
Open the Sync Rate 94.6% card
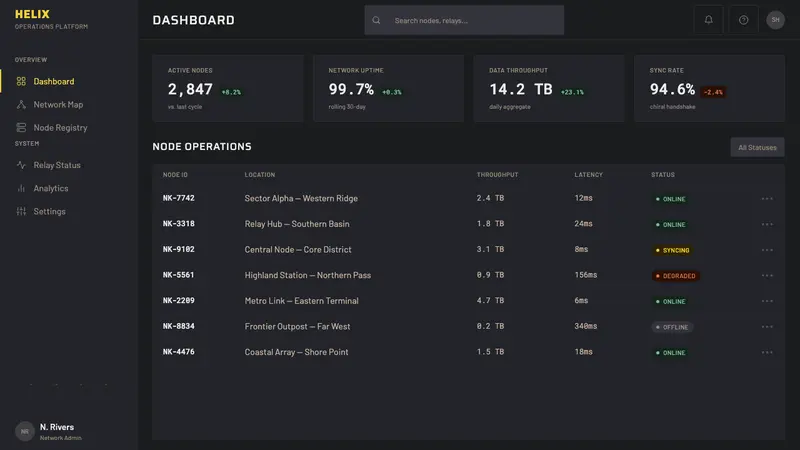pos(709,88)
